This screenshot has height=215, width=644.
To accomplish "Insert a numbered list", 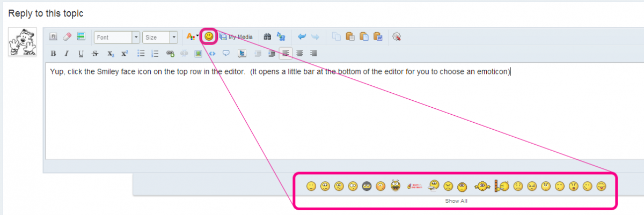I will pos(156,54).
